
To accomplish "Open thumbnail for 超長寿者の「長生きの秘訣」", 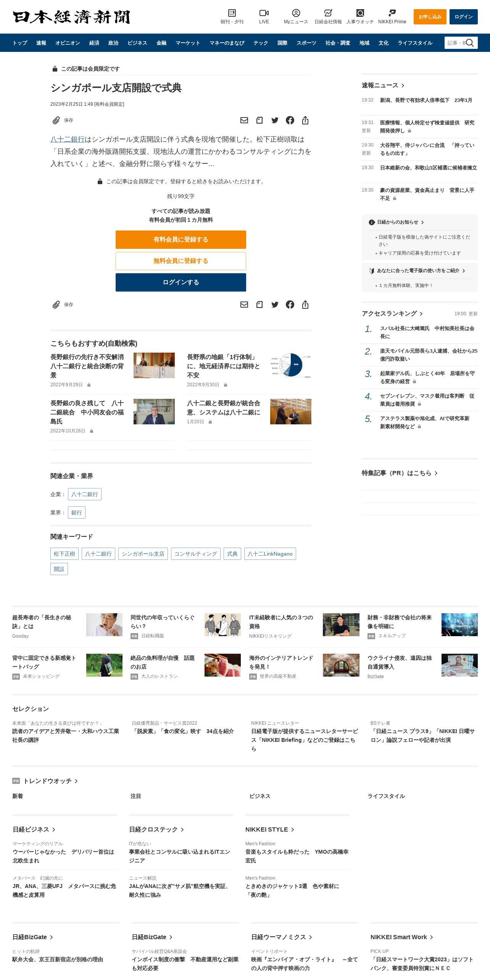I will click(104, 625).
